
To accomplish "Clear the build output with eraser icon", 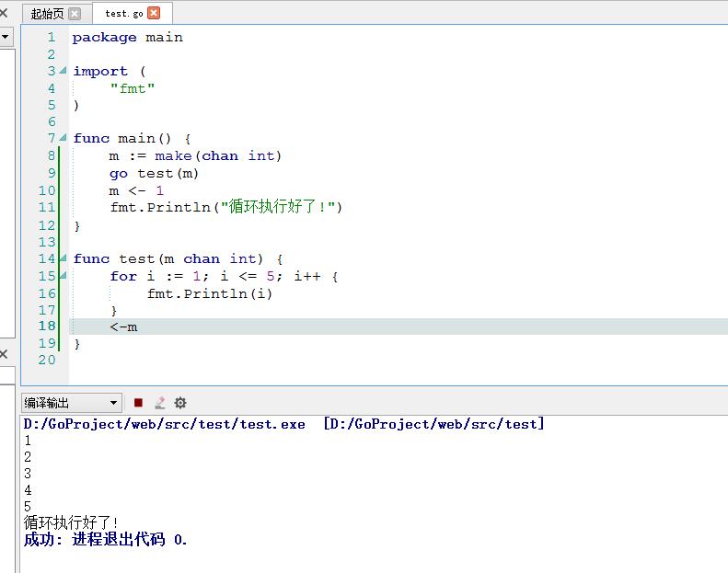I will pos(160,403).
